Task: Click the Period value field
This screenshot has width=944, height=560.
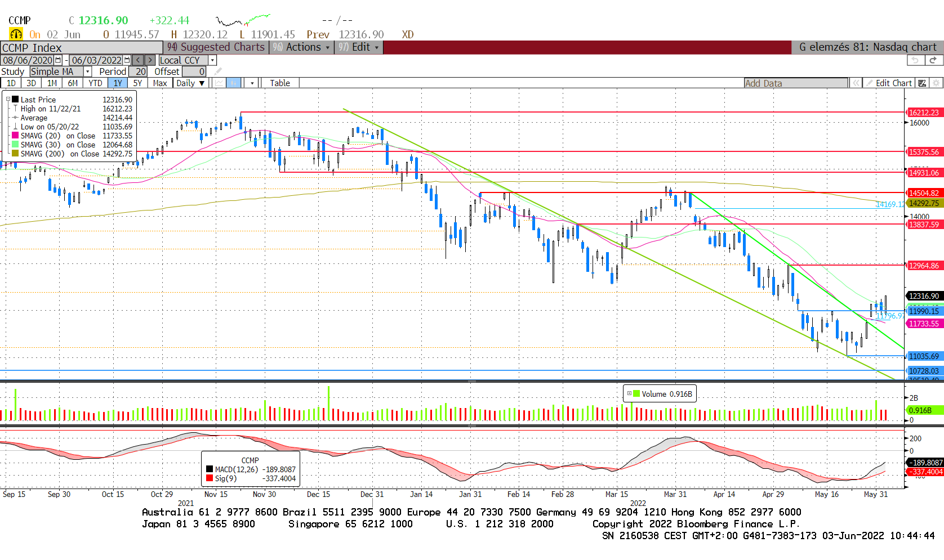Action: (138, 71)
